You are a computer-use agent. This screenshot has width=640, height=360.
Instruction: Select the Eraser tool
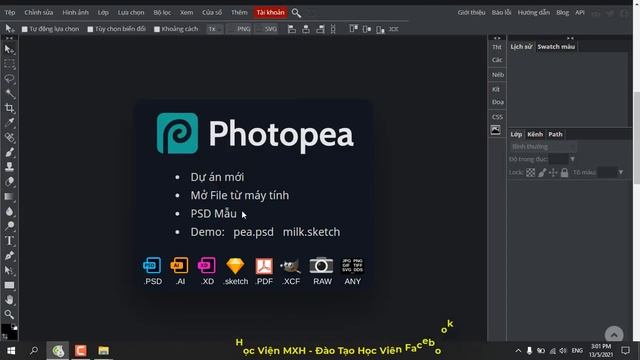click(9, 182)
